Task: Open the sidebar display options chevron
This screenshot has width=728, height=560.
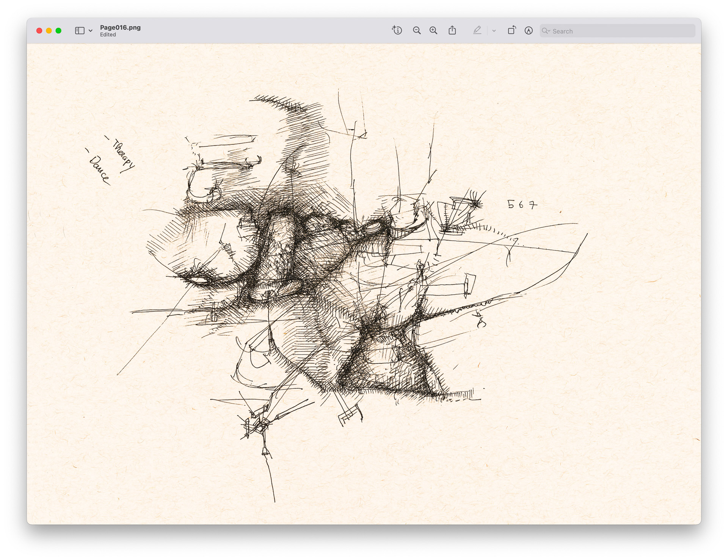Action: [x=90, y=30]
